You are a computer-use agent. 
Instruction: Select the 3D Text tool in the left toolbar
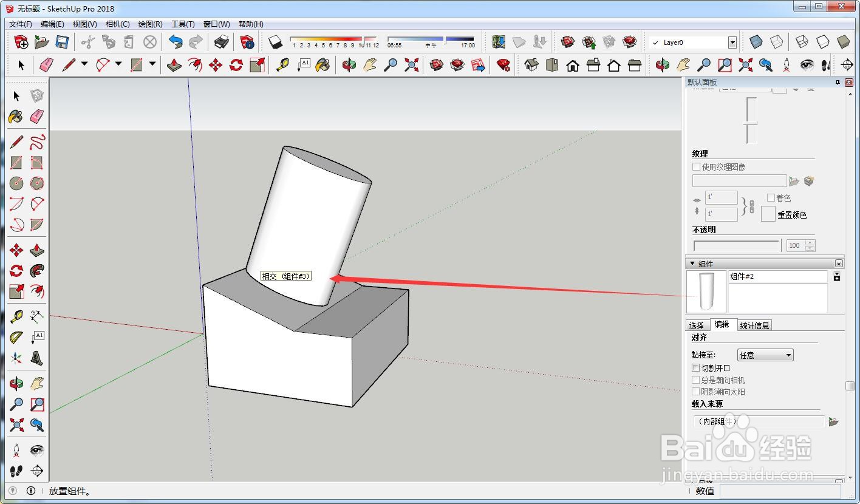pyautogui.click(x=37, y=358)
